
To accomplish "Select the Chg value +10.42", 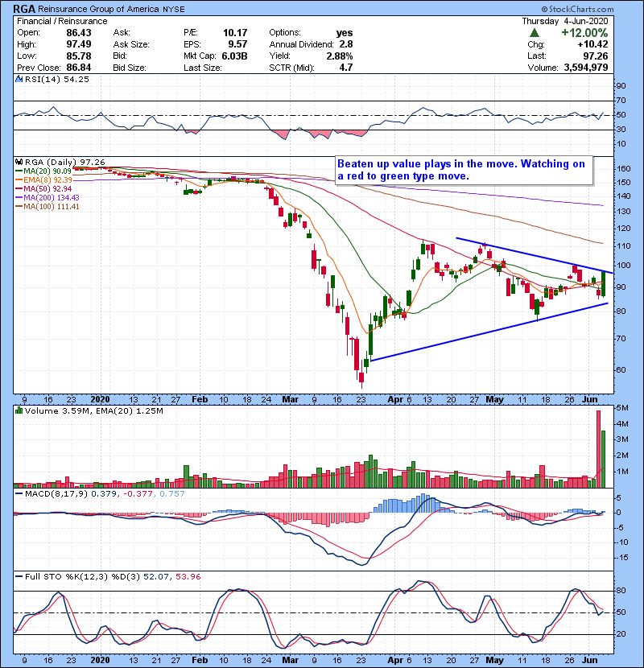I will click(592, 44).
